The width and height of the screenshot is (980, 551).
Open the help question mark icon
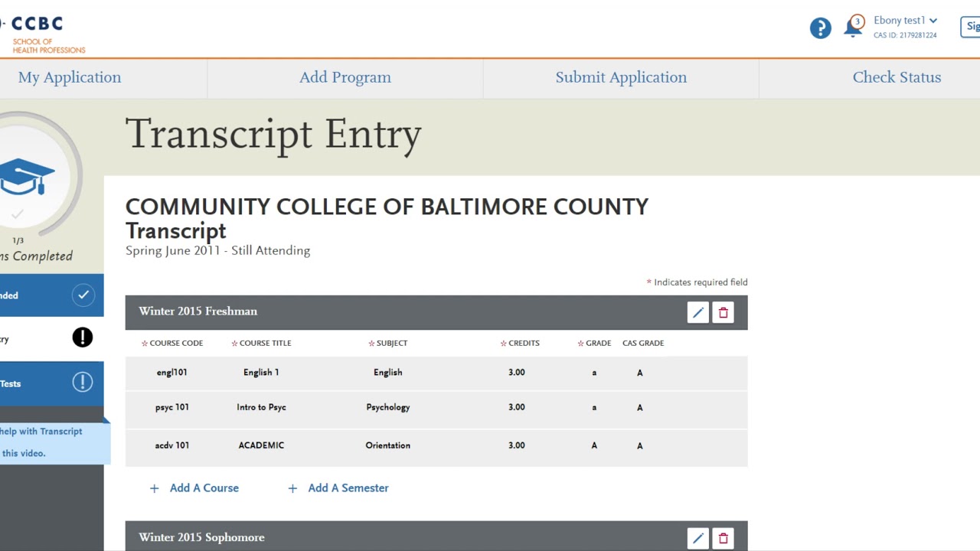820,28
